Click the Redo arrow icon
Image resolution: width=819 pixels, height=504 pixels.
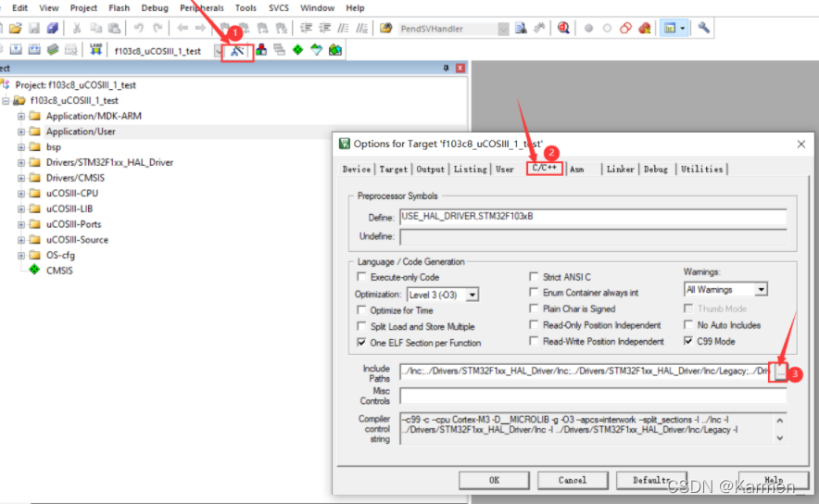point(157,28)
